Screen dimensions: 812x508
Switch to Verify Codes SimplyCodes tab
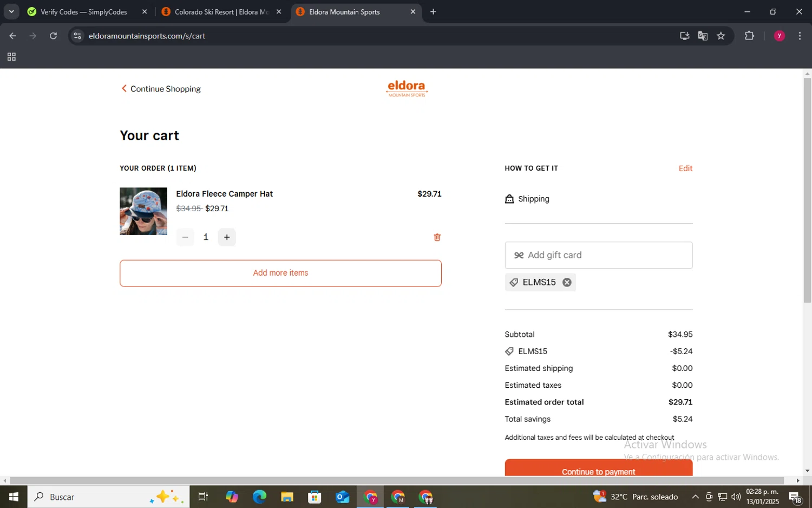tap(84, 12)
